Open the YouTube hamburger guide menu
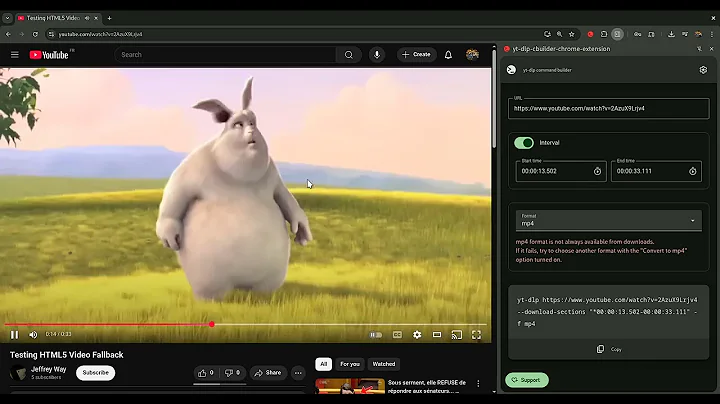This screenshot has width=720, height=404. (15, 55)
